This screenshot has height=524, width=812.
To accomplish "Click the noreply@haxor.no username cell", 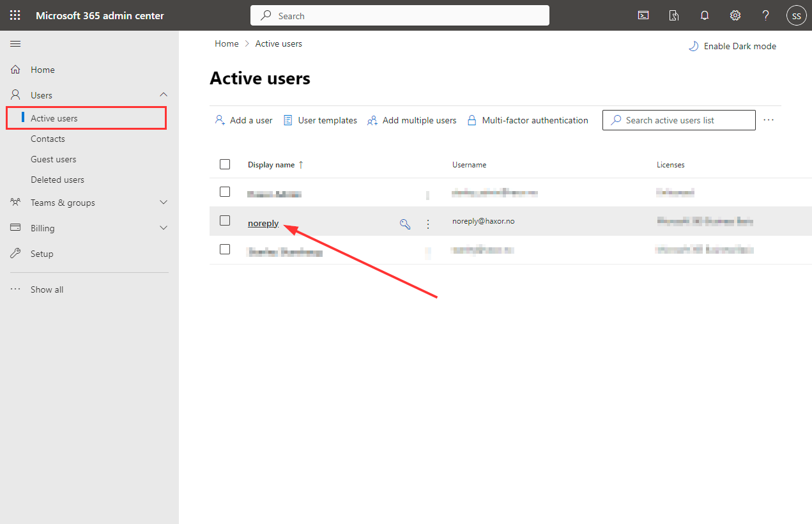I will point(484,221).
